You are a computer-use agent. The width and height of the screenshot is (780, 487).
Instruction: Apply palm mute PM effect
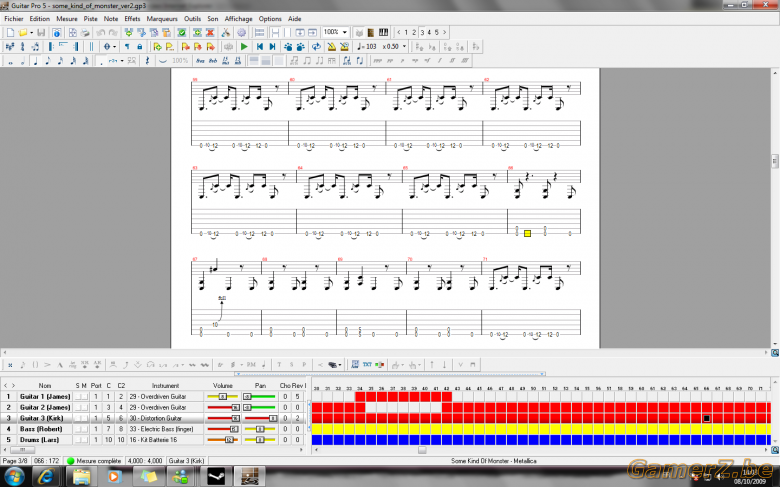(251, 365)
